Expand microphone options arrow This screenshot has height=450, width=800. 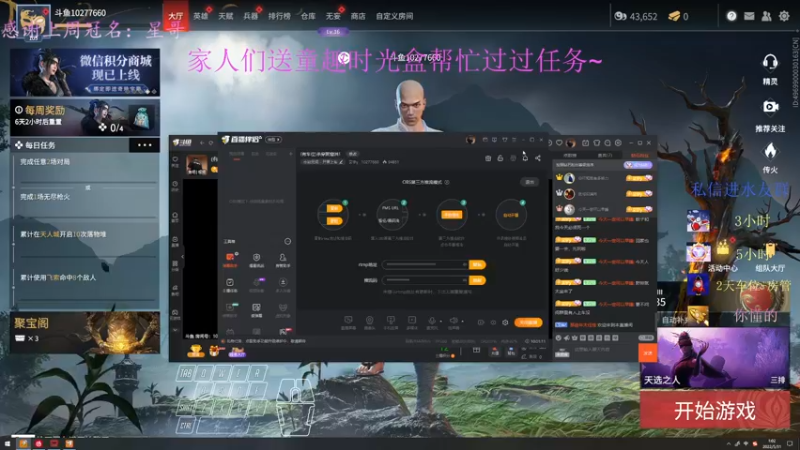tap(441, 321)
